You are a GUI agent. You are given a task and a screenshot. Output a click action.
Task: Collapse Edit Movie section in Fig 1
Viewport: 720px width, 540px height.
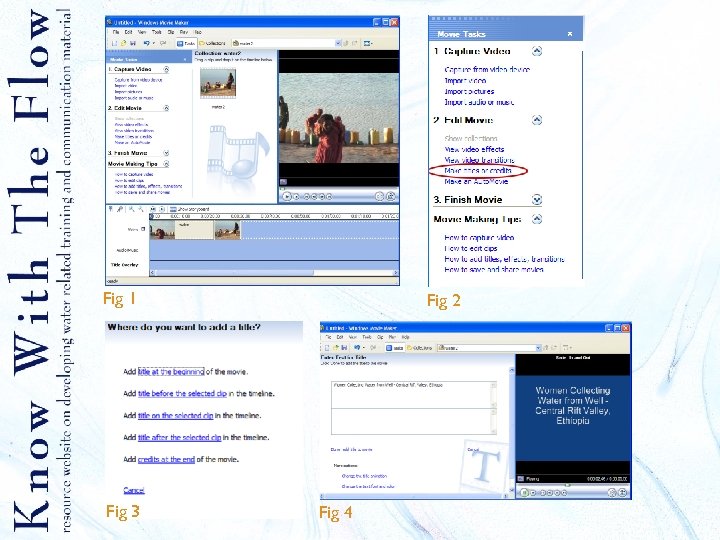166,108
